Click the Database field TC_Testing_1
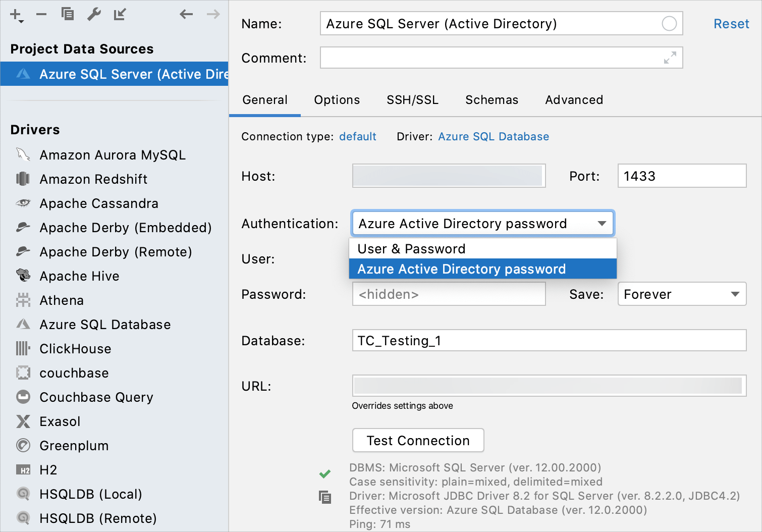Viewport: 762px width, 532px height. point(549,340)
